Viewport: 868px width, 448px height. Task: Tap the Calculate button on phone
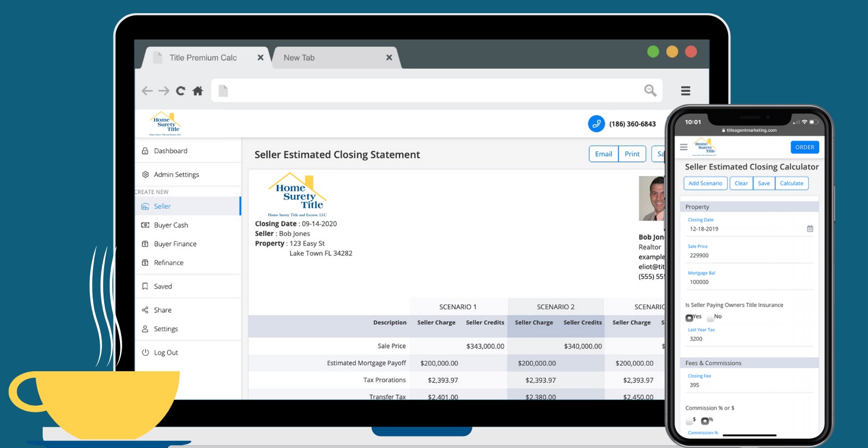[x=791, y=183]
